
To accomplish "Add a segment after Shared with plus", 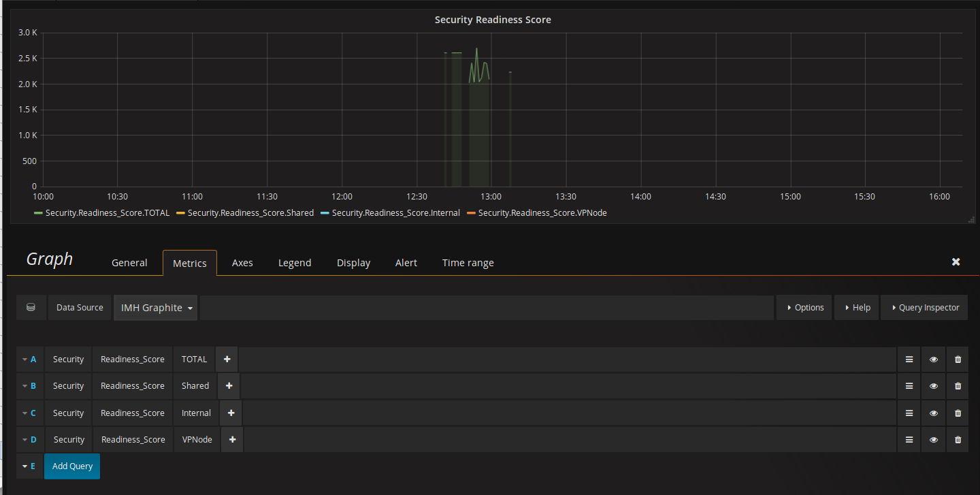I will click(229, 386).
